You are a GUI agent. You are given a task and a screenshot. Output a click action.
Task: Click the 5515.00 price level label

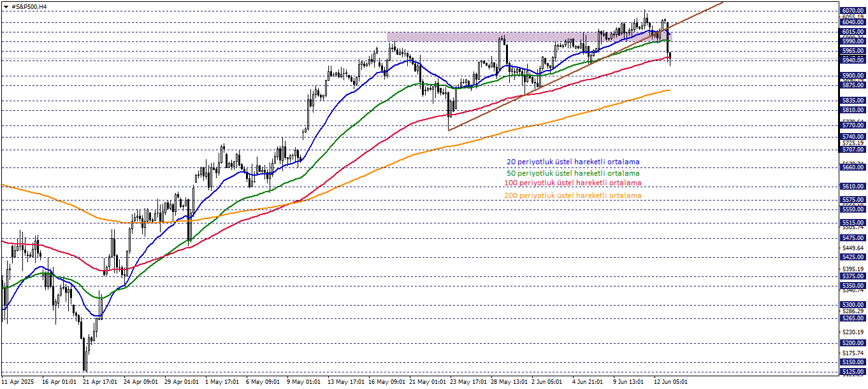coord(853,222)
